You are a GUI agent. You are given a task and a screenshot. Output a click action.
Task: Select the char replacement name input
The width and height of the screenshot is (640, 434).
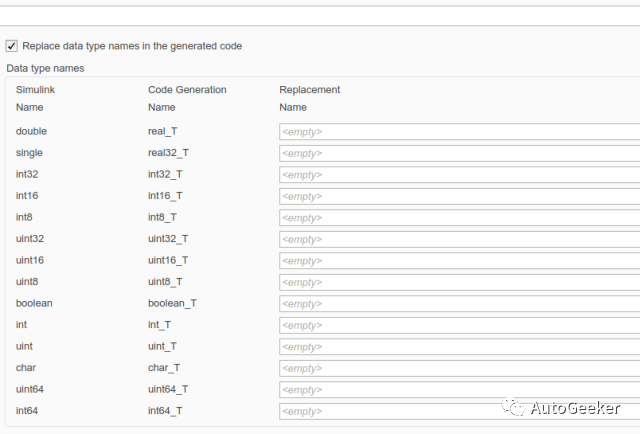(458, 368)
